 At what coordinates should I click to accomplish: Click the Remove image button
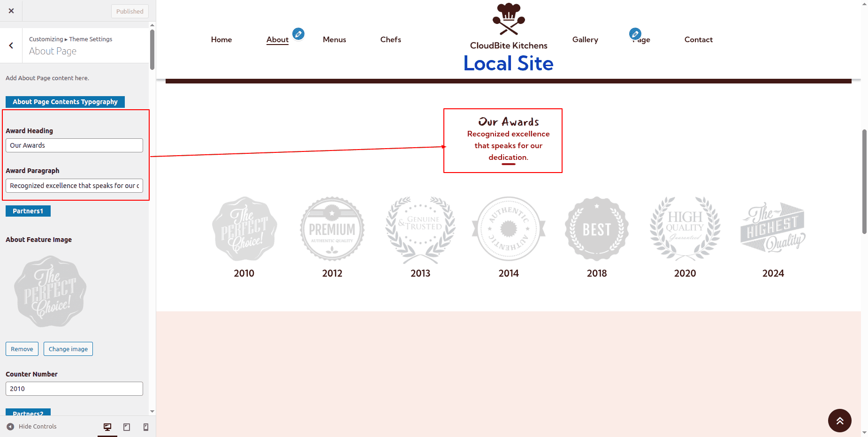click(22, 349)
